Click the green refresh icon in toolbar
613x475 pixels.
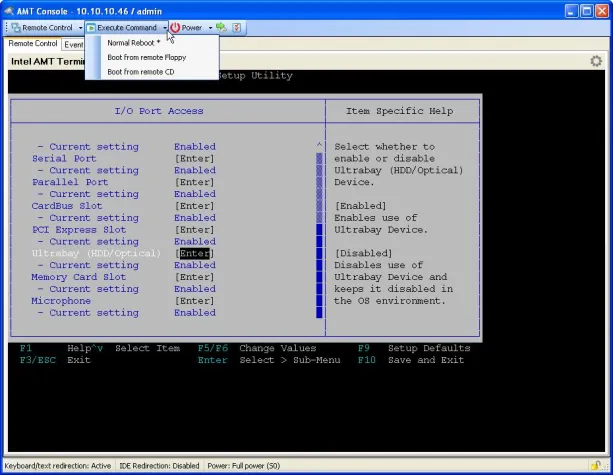221,27
